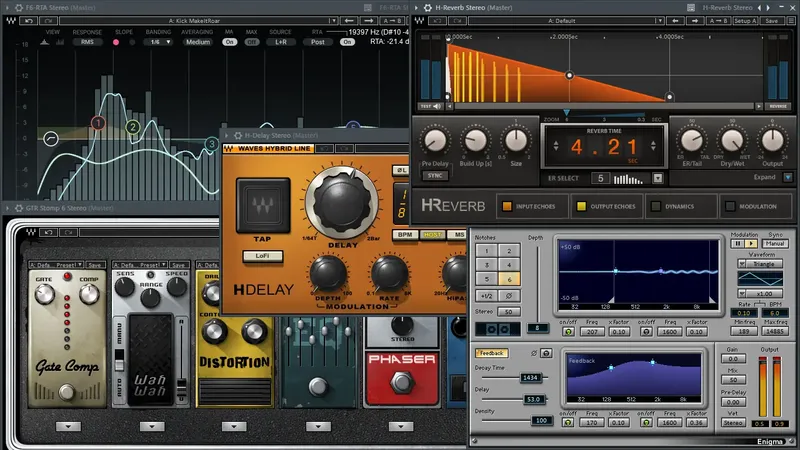Screen dimensions: 800x450
Task: Open the Triangle waveform dropdown in Enigma
Action: [x=760, y=264]
